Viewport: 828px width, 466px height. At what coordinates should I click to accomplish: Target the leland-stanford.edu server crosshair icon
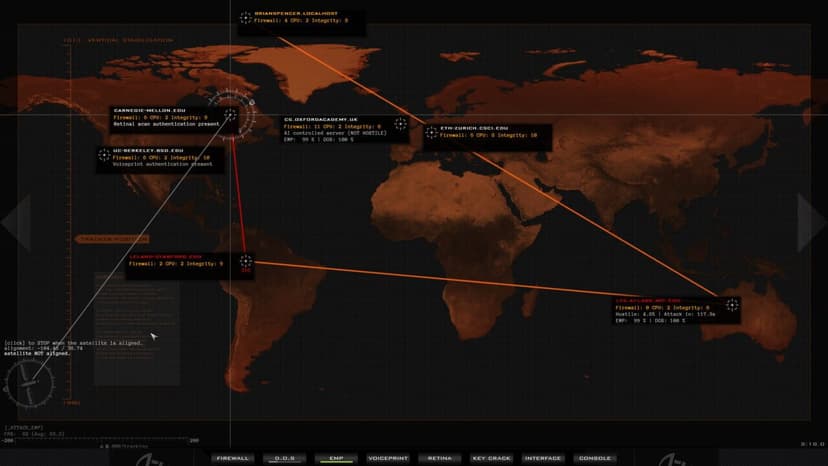point(246,260)
